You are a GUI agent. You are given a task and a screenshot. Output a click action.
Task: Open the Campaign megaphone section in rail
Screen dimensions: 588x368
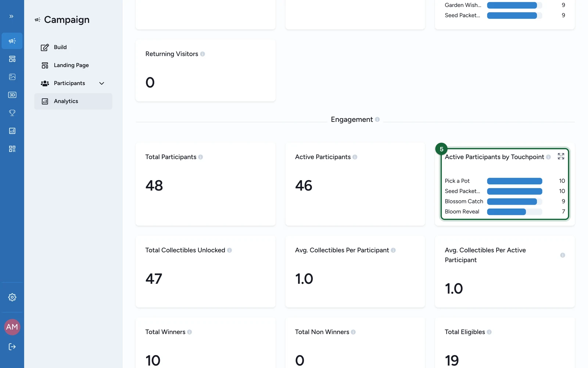12,41
